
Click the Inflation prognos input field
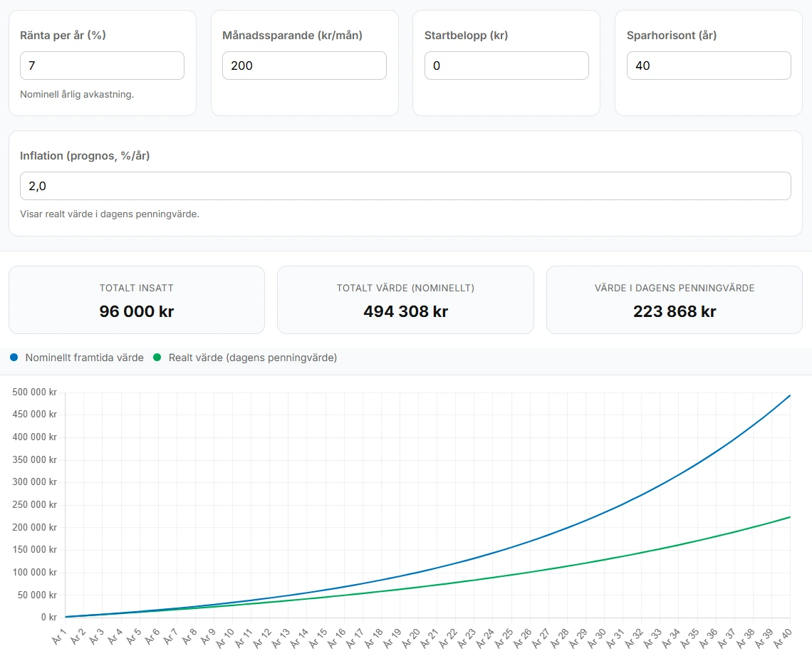coord(405,186)
